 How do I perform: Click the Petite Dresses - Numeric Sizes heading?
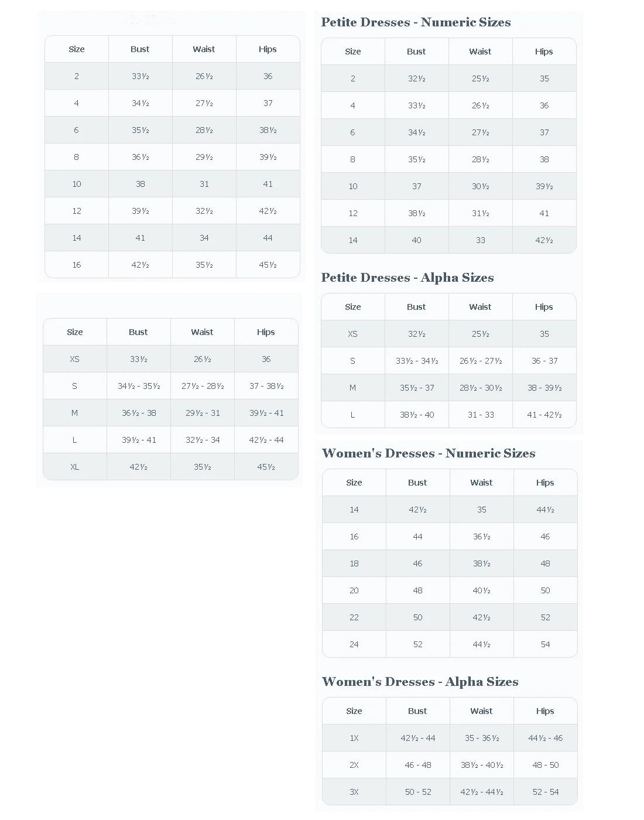click(416, 22)
